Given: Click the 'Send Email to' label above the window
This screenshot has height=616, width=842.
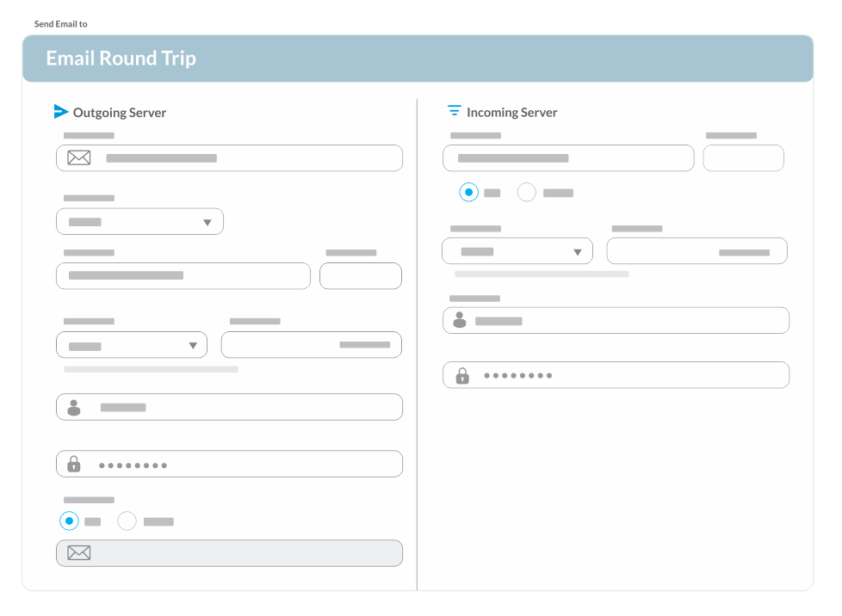Looking at the screenshot, I should (59, 23).
